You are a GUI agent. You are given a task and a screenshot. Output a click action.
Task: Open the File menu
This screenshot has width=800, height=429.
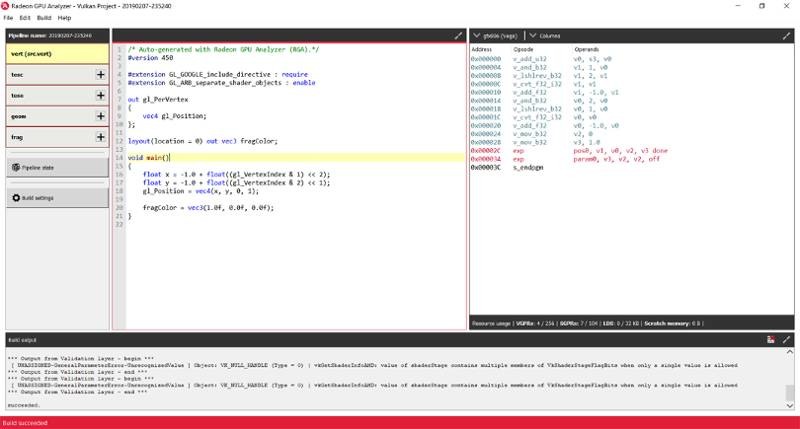(x=8, y=18)
